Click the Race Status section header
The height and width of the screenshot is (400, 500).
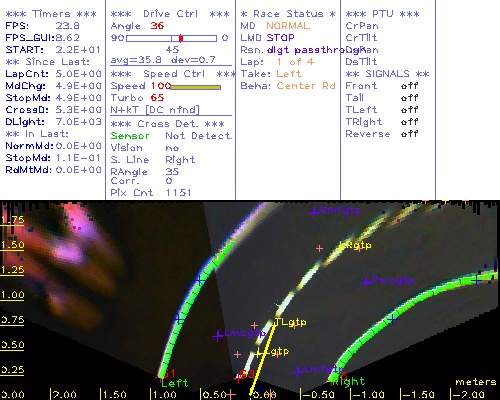pos(288,14)
